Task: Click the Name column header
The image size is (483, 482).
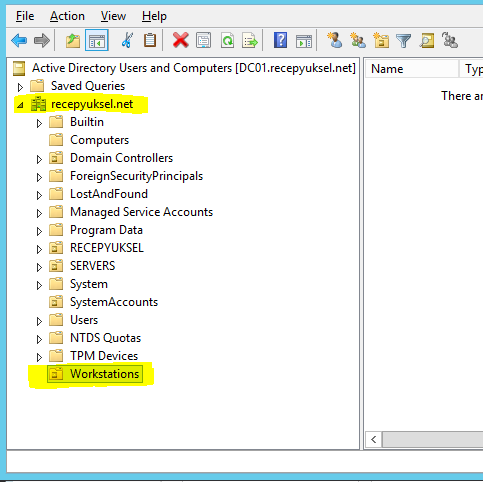Action: (x=412, y=69)
